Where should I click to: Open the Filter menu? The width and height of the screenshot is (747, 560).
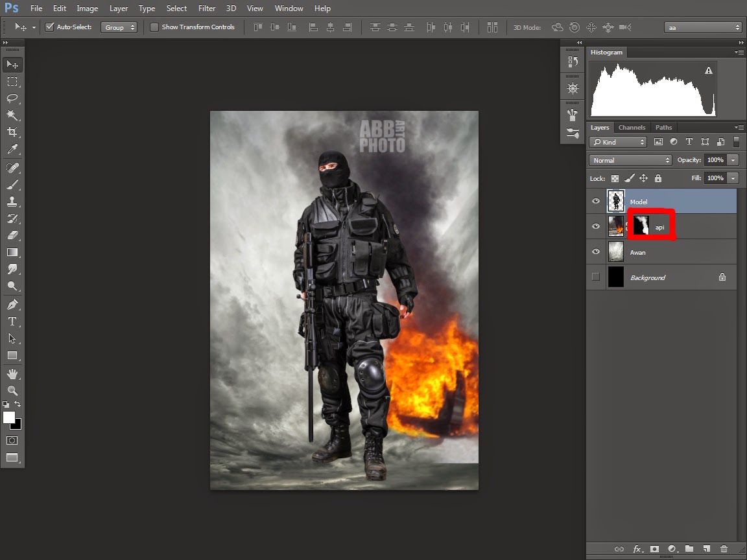[x=207, y=8]
